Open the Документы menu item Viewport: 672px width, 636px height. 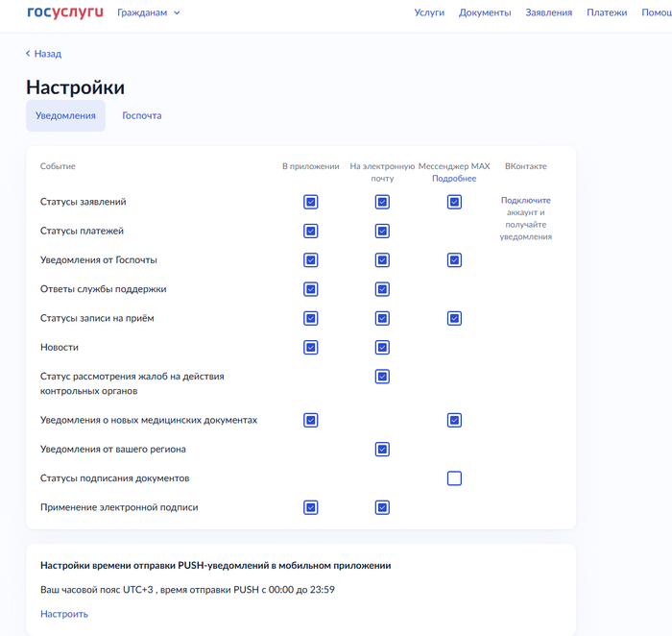485,12
